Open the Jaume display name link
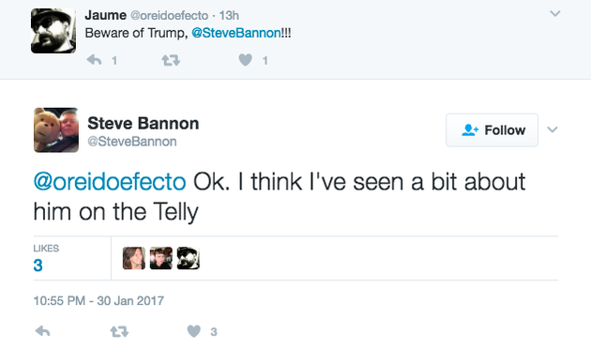 point(105,15)
